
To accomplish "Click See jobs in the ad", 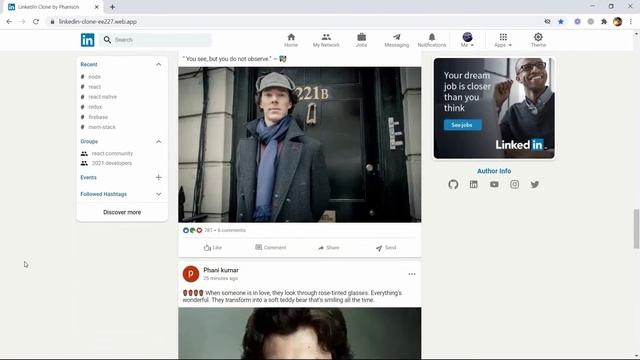I will [462, 125].
